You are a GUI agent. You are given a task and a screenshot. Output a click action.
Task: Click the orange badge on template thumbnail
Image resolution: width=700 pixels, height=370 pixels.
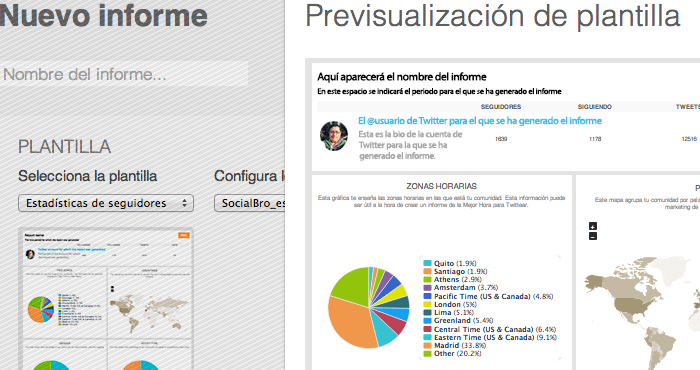[x=183, y=235]
